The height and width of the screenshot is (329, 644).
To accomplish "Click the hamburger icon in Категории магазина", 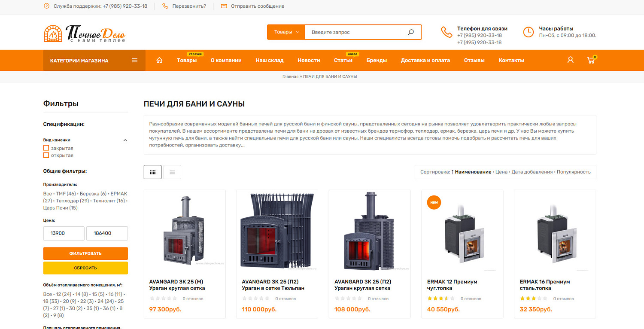I will click(135, 61).
